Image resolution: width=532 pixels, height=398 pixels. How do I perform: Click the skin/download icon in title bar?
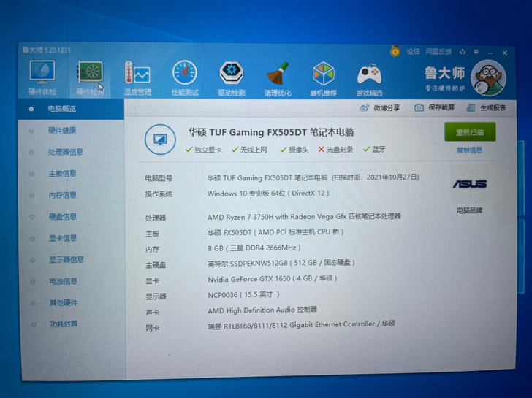tap(463, 52)
